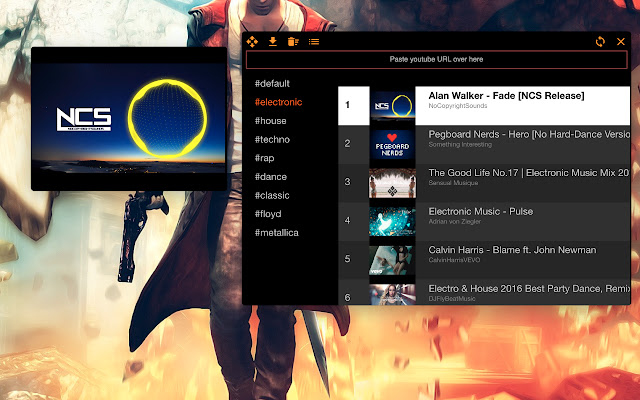The width and height of the screenshot is (640, 400).
Task: Play 'Electro & House 2016 Best Party Dance' title
Action: [529, 289]
